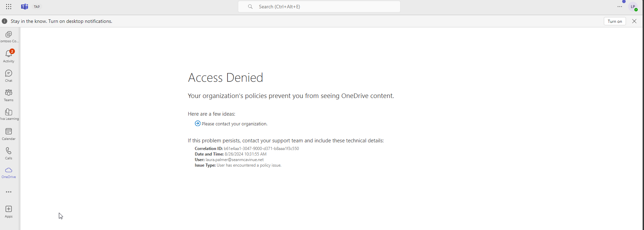Open the Chat panel
Image resolution: width=644 pixels, height=230 pixels.
click(x=8, y=75)
